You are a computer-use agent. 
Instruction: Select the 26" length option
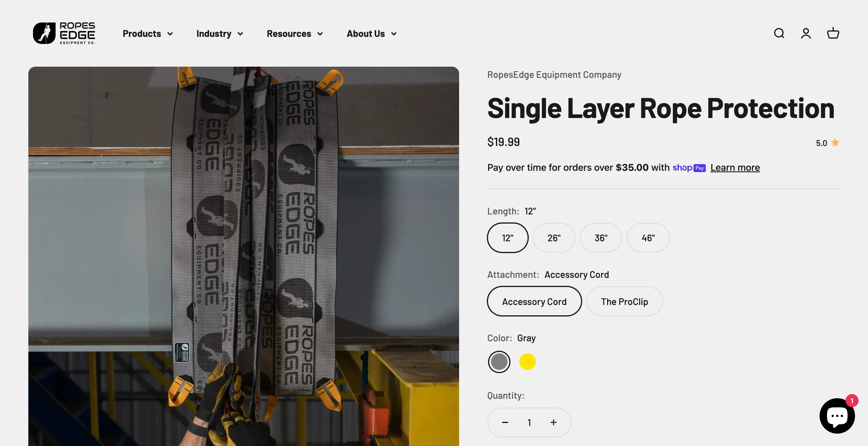554,238
